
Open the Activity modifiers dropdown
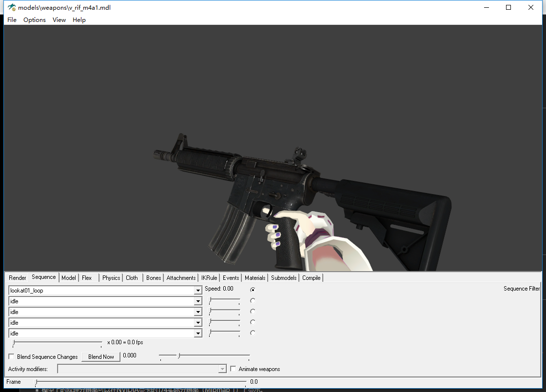click(x=142, y=369)
